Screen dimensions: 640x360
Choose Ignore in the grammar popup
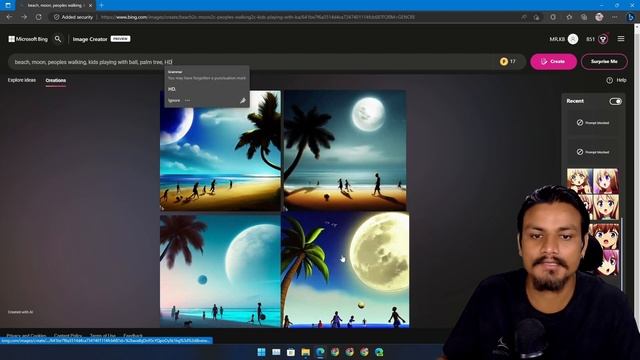coord(174,100)
